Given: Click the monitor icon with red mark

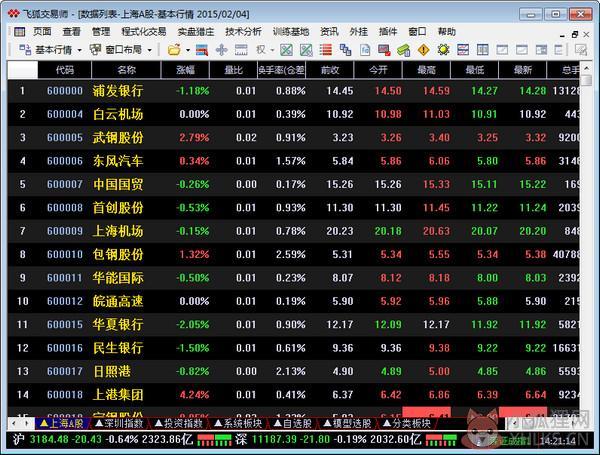Looking at the screenshot, I should pyautogui.click(x=384, y=50).
